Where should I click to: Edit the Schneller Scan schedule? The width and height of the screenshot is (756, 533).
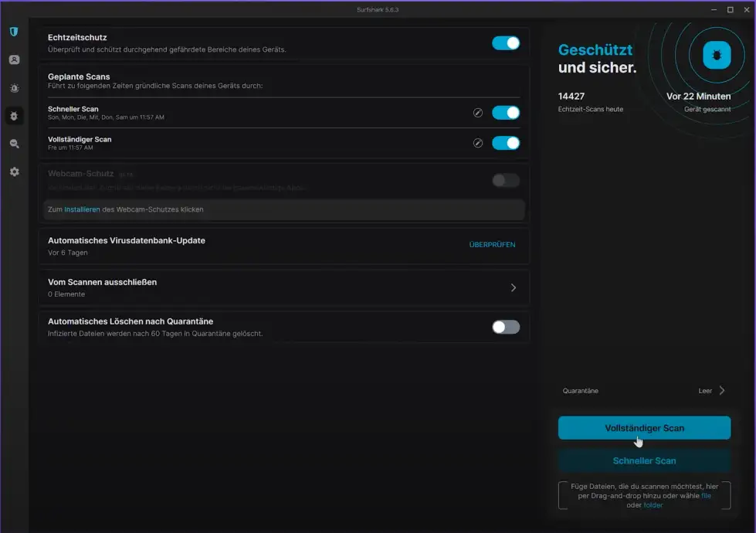tap(478, 113)
